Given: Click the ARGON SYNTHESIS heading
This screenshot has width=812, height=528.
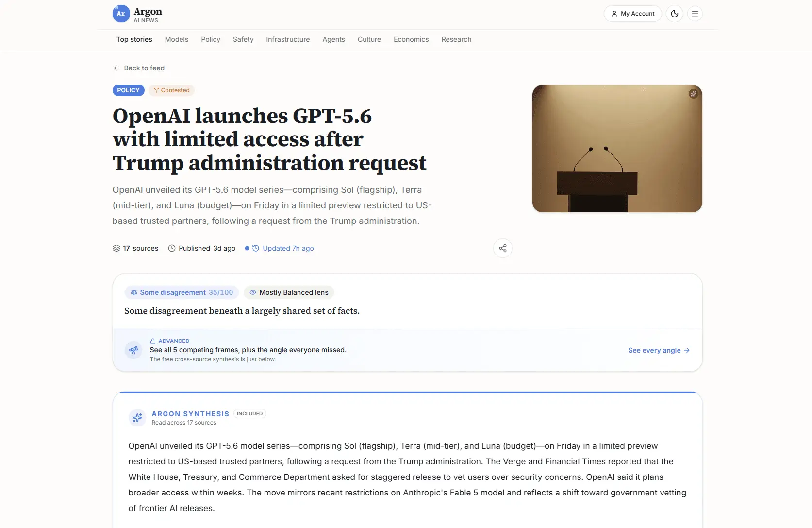Looking at the screenshot, I should tap(190, 414).
